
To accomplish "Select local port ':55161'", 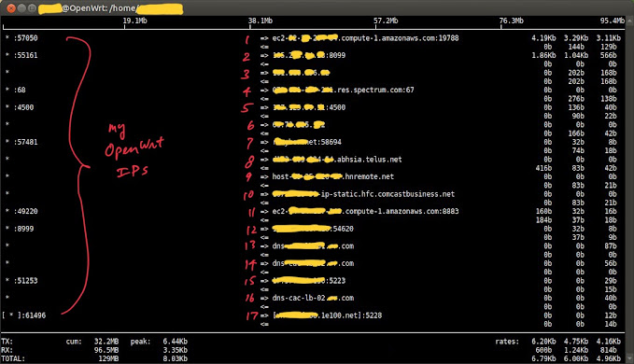I will point(25,55).
